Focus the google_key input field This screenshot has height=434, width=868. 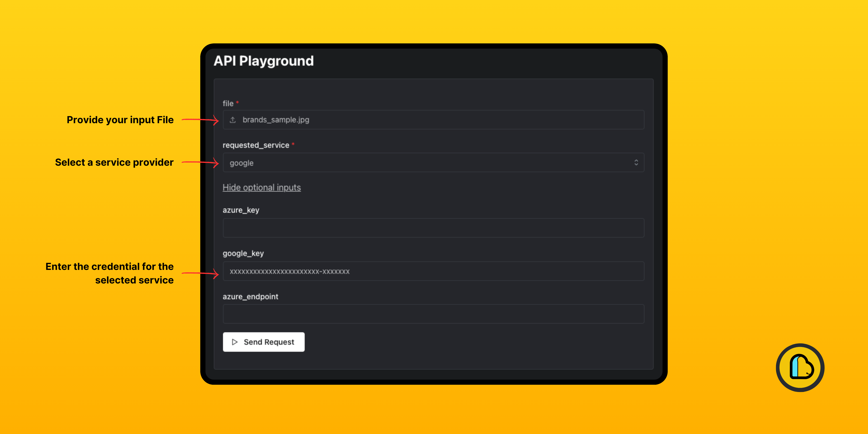tap(433, 271)
